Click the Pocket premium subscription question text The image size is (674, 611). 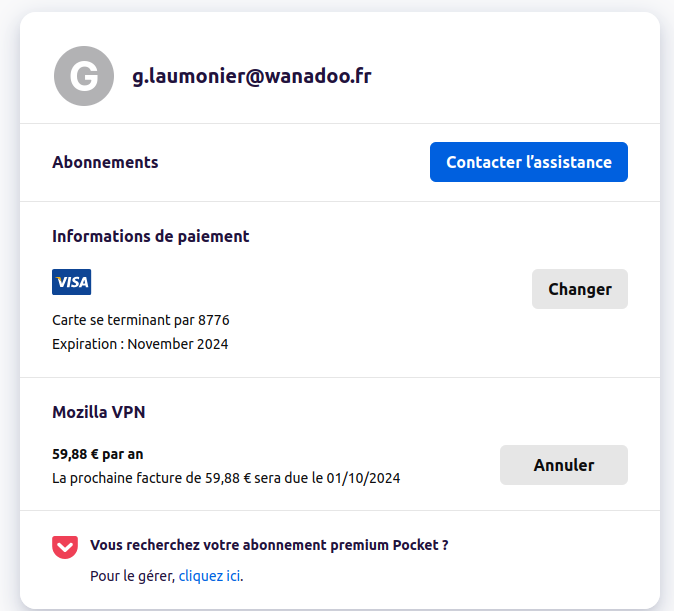[268, 545]
